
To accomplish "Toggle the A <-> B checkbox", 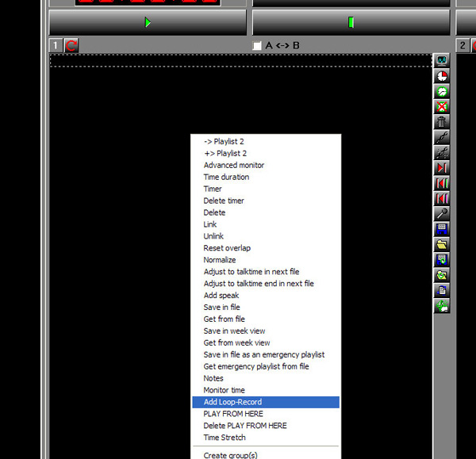I will click(257, 46).
